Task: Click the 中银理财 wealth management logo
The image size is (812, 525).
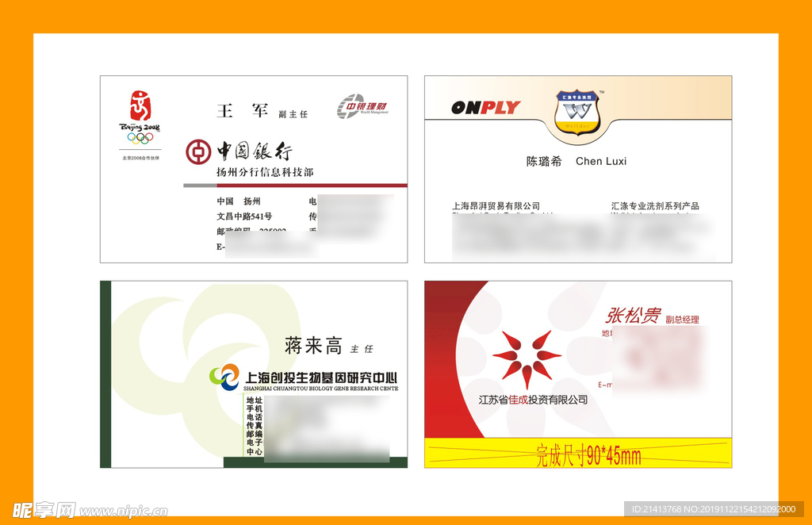Action: (x=362, y=107)
